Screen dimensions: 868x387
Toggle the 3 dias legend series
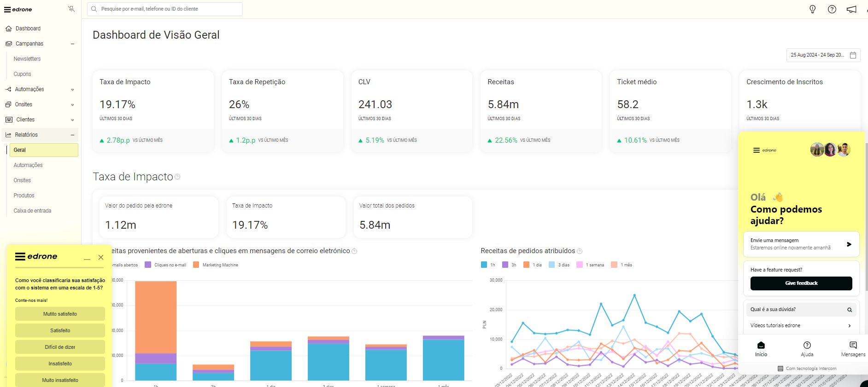[559, 265]
